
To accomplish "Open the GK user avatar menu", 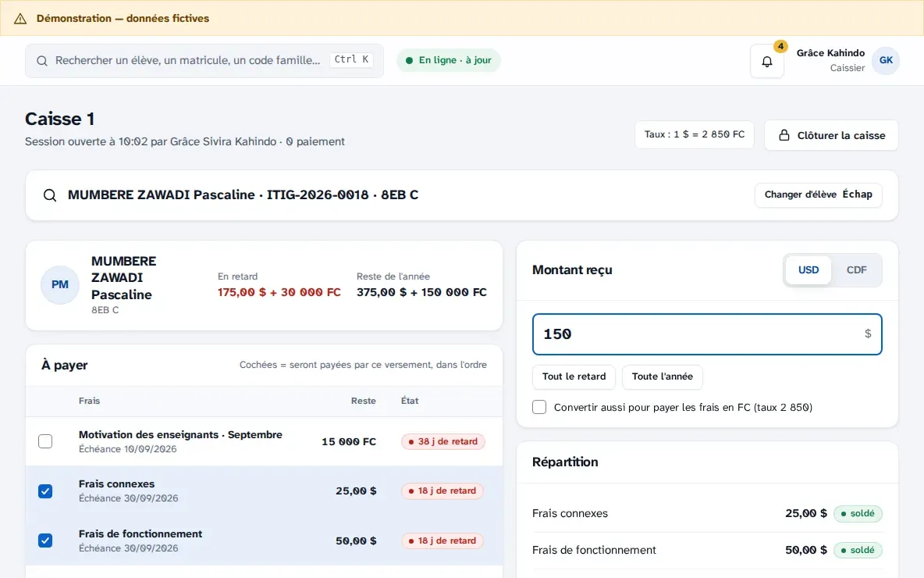I will click(886, 60).
